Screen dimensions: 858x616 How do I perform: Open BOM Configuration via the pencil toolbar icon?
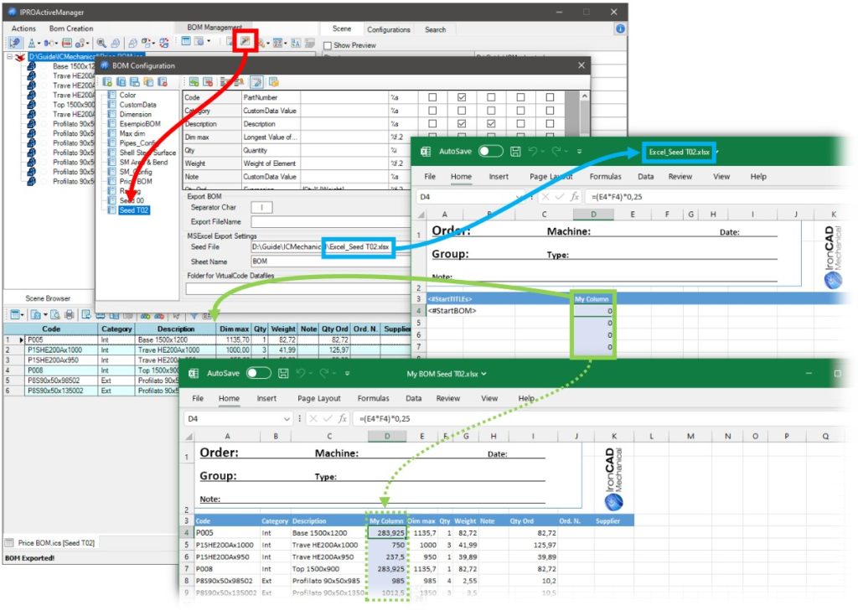pos(245,41)
